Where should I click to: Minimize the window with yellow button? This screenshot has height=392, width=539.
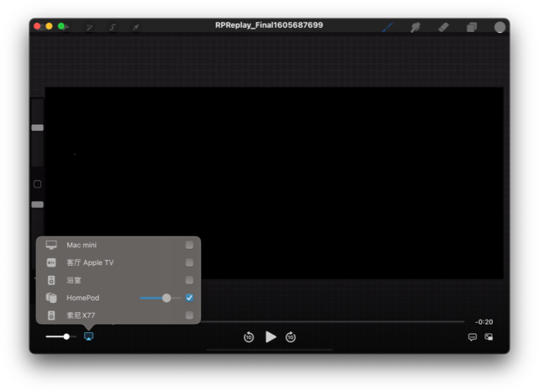49,26
